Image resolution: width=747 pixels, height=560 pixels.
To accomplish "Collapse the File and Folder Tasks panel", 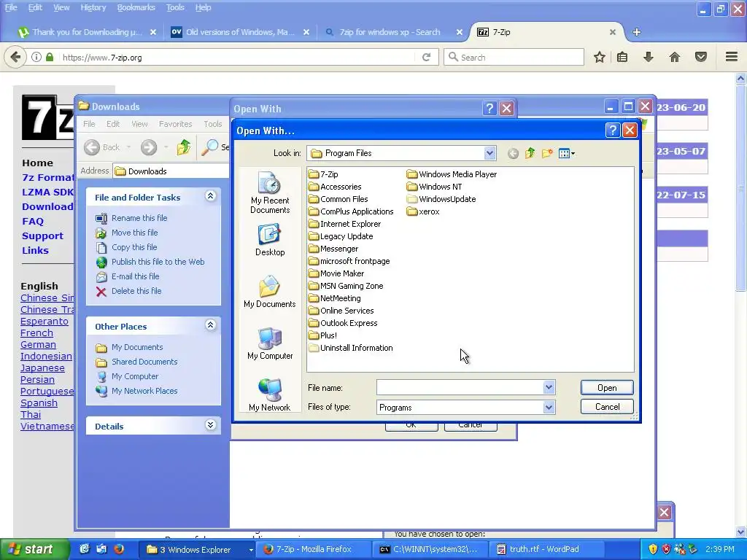I will pyautogui.click(x=211, y=196).
